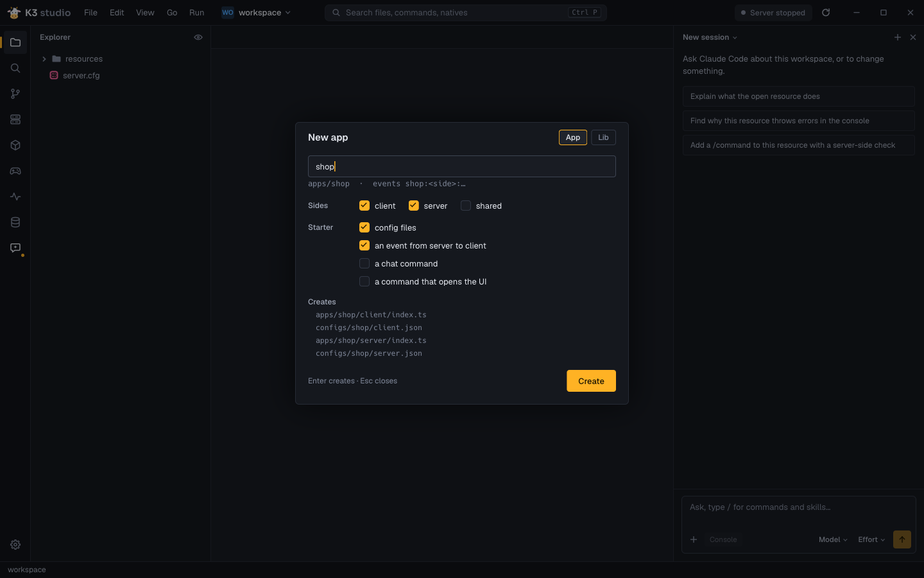Open the activity pulse icon in sidebar
924x578 pixels.
(15, 197)
